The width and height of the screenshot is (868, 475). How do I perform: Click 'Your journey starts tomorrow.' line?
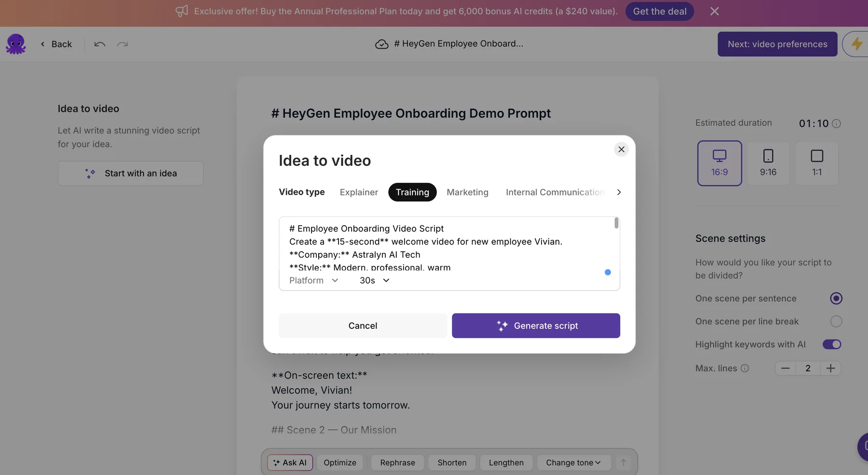coord(340,405)
